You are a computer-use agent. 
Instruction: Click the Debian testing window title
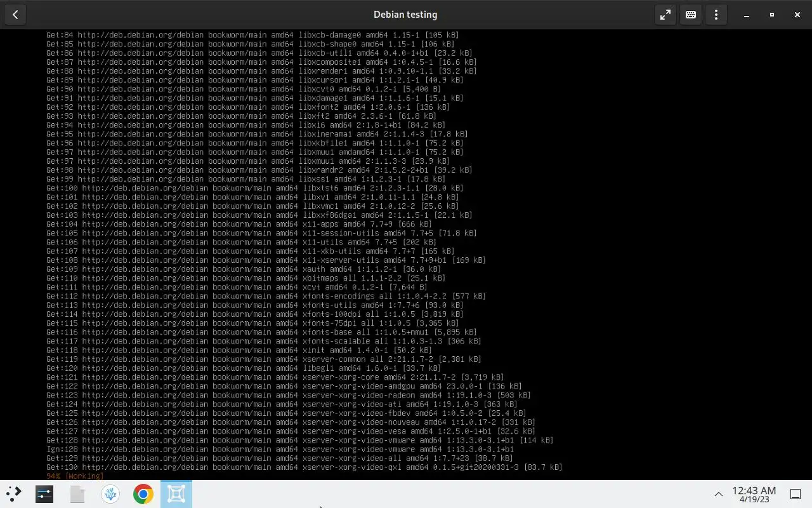coord(405,15)
